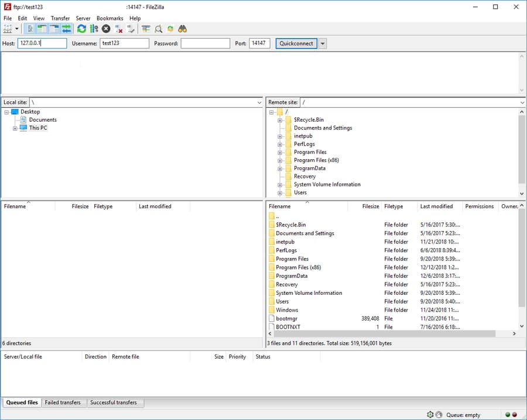
Task: Search for files on the server
Action: (x=182, y=29)
